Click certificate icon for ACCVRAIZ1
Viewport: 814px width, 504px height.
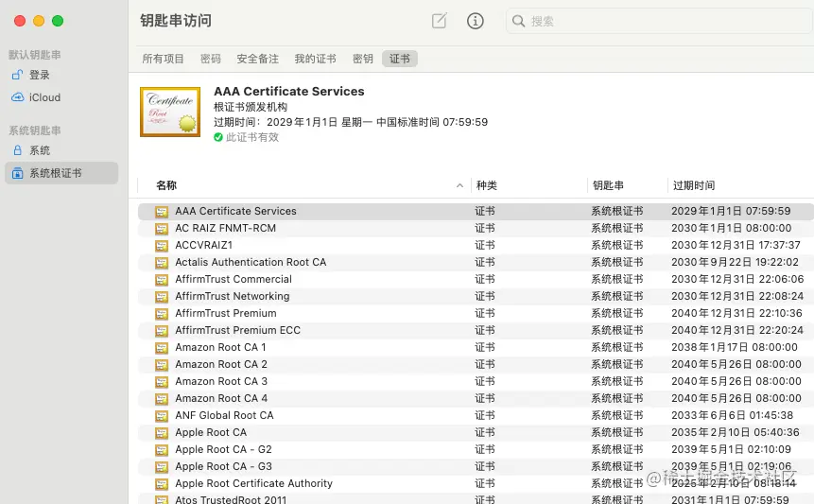pos(162,246)
